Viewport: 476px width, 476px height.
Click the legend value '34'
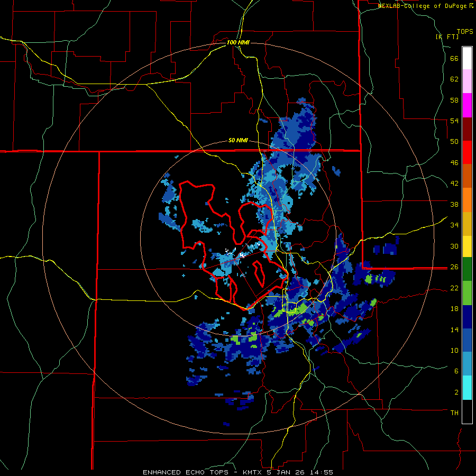pos(454,225)
